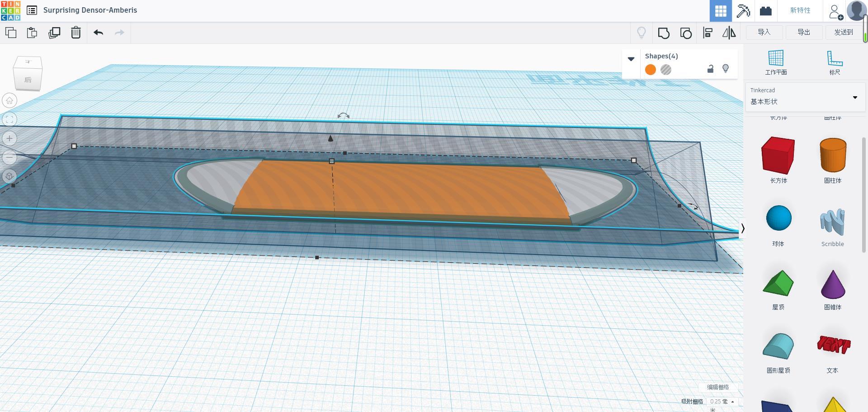Paste from clipboard icon
The height and width of the screenshot is (412, 868).
pyautogui.click(x=32, y=33)
